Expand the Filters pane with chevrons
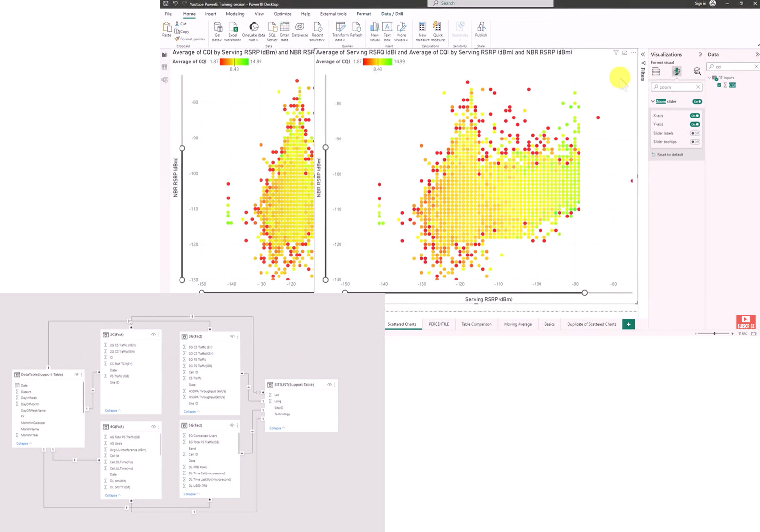Image resolution: width=760 pixels, height=532 pixels. (x=643, y=54)
